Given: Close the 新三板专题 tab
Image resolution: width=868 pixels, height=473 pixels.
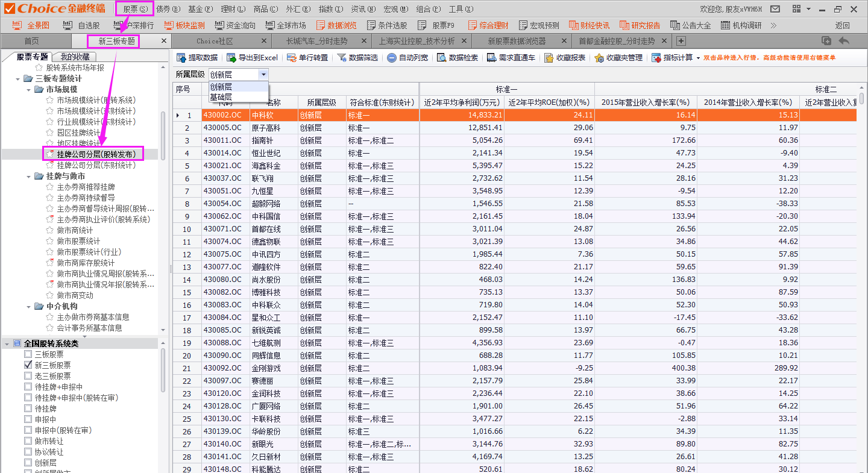Looking at the screenshot, I should [x=164, y=41].
